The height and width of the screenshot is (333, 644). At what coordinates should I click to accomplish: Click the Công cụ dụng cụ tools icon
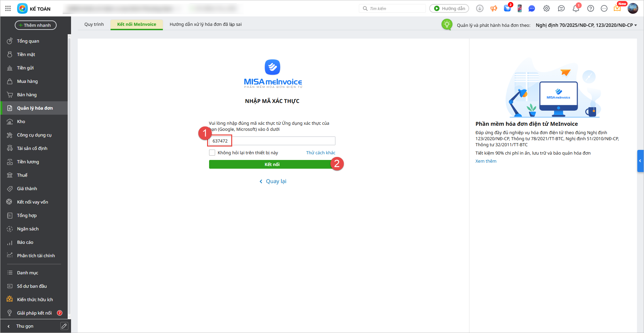(x=10, y=135)
